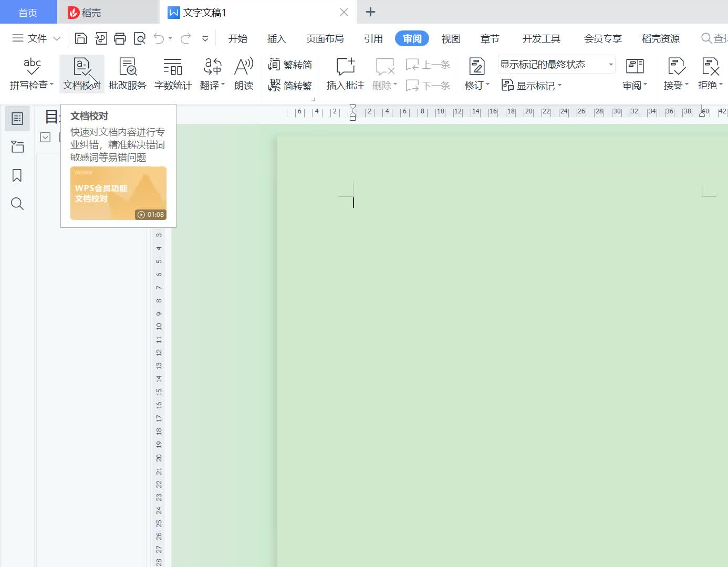Open the Page Layout (页面布局) tab
The height and width of the screenshot is (567, 728).
325,39
